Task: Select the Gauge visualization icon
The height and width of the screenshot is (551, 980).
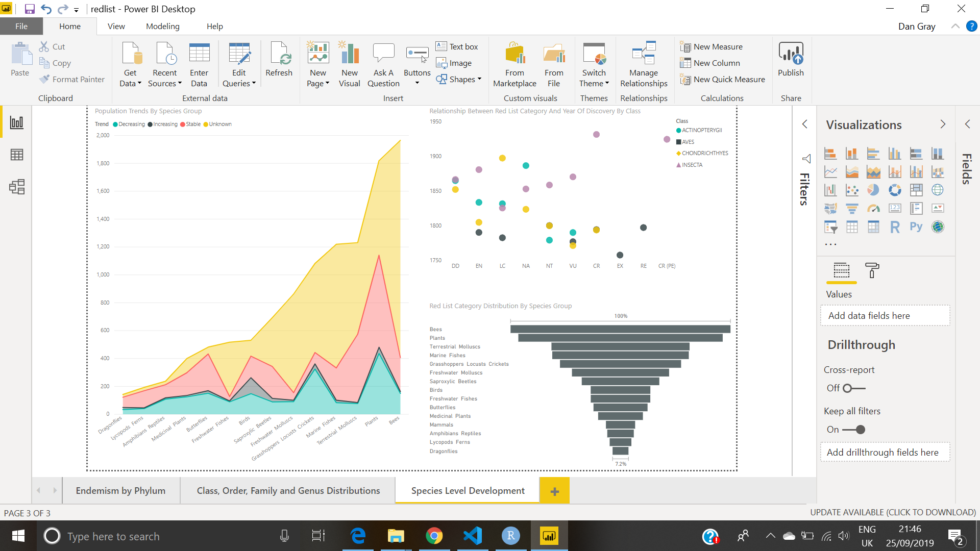Action: (x=873, y=209)
